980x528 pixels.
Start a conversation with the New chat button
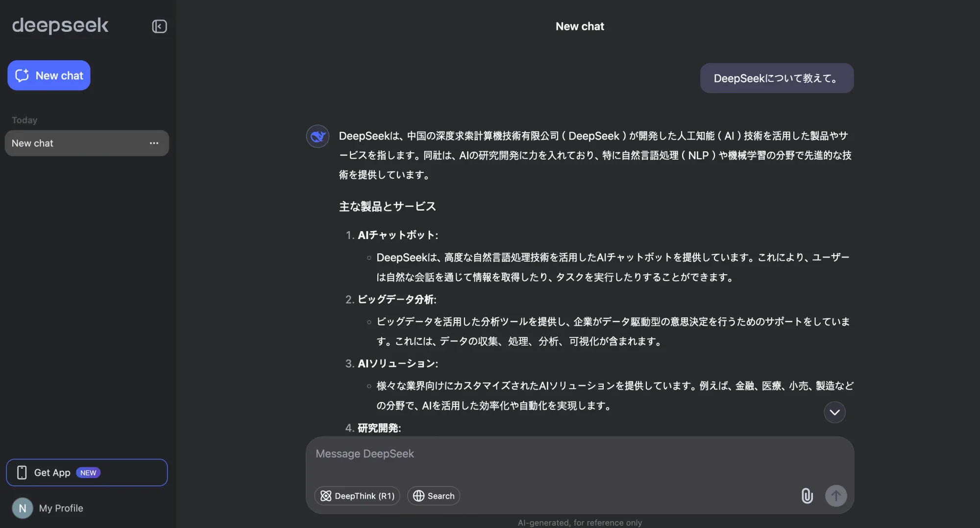[49, 75]
